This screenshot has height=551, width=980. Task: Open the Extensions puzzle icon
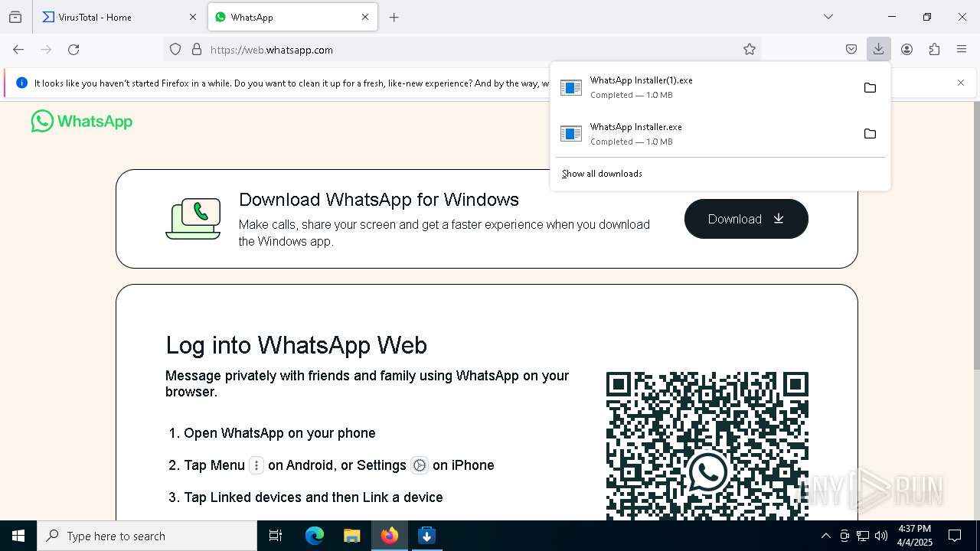(934, 50)
